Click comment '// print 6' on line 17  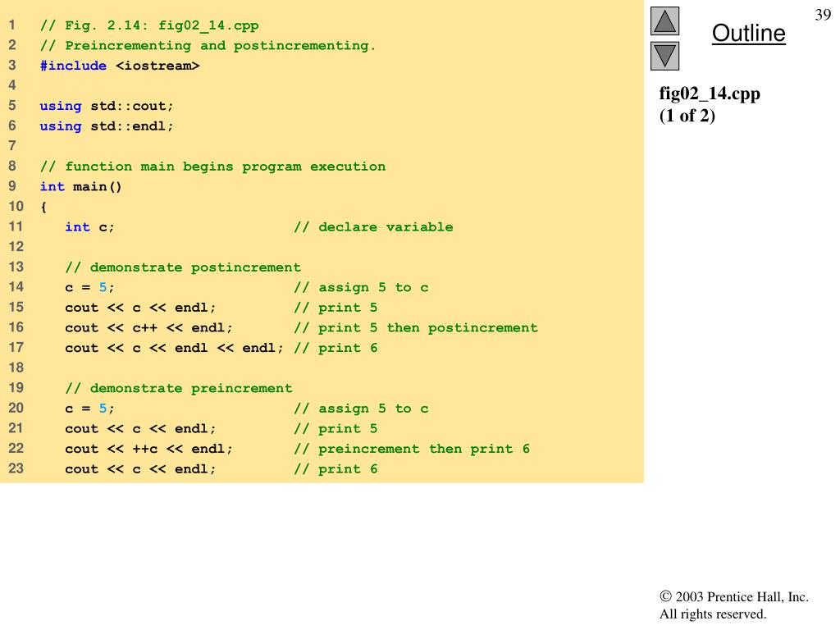point(336,348)
